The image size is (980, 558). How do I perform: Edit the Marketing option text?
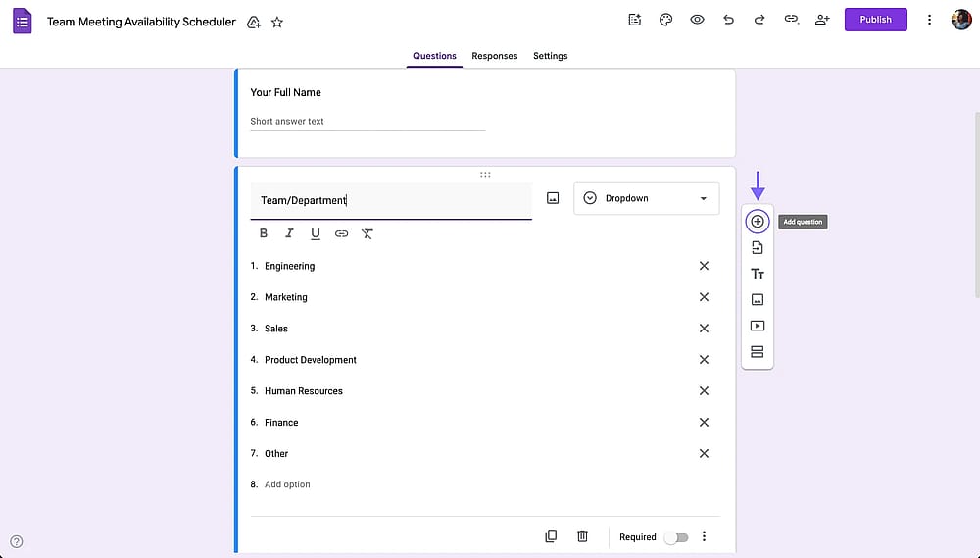pyautogui.click(x=285, y=297)
